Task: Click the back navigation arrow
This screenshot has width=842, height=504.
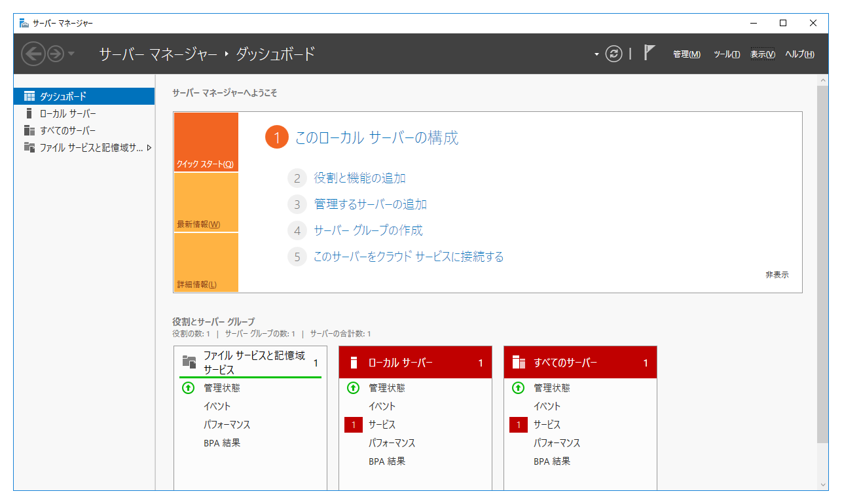Action: (x=33, y=54)
